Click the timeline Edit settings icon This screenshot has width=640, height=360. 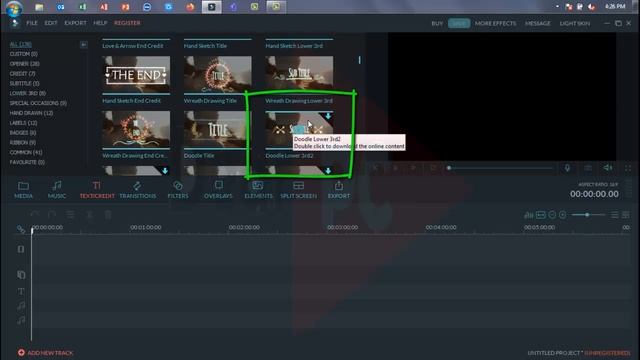point(71,214)
